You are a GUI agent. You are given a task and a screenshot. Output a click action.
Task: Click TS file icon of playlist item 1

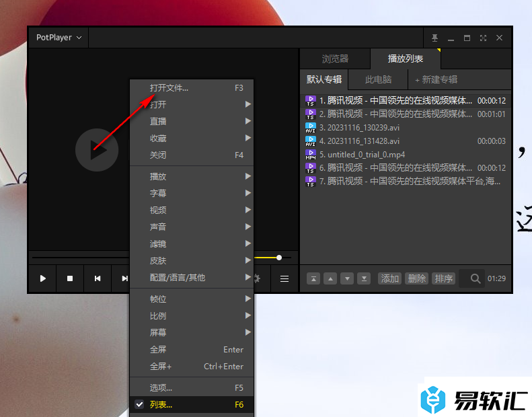click(311, 101)
